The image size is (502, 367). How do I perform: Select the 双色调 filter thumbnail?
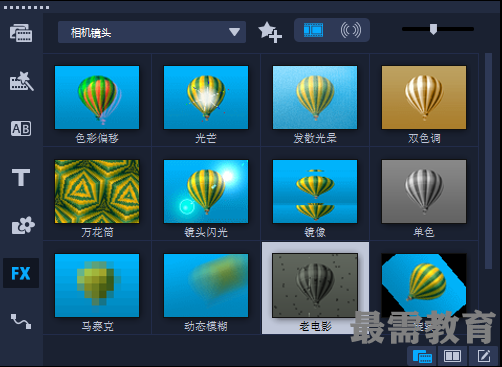(x=424, y=97)
